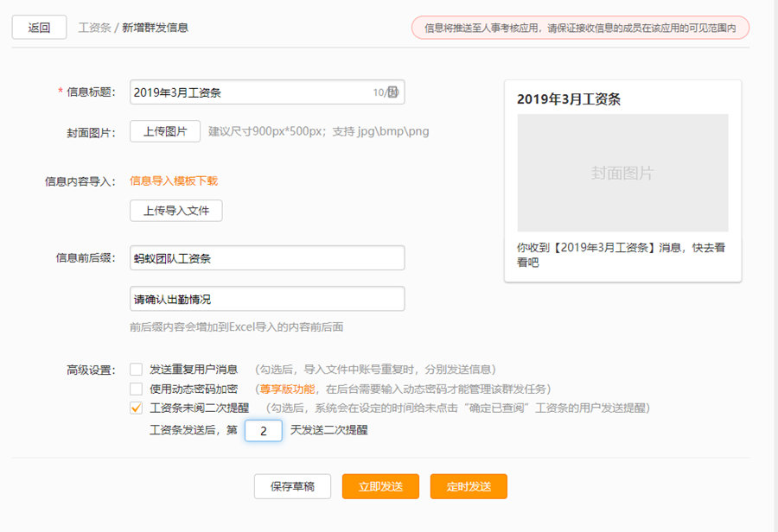Enable 发送重复用户消息 checkbox

point(136,370)
